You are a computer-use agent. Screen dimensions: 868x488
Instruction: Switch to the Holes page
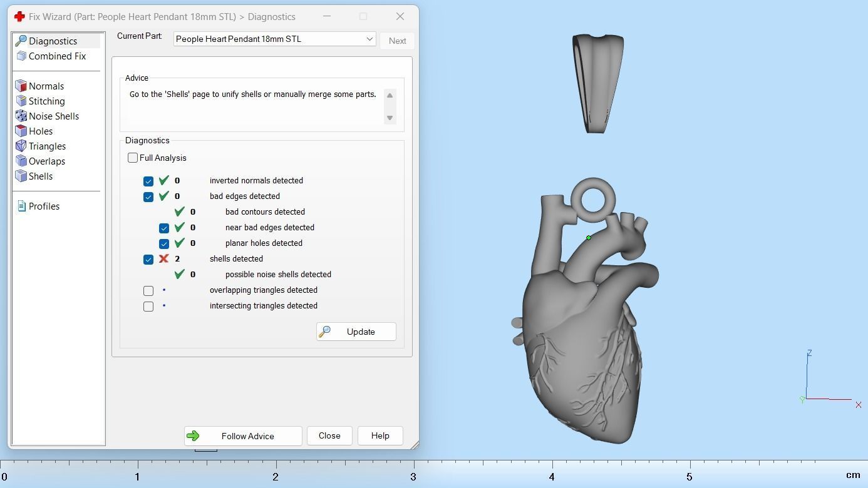(41, 131)
